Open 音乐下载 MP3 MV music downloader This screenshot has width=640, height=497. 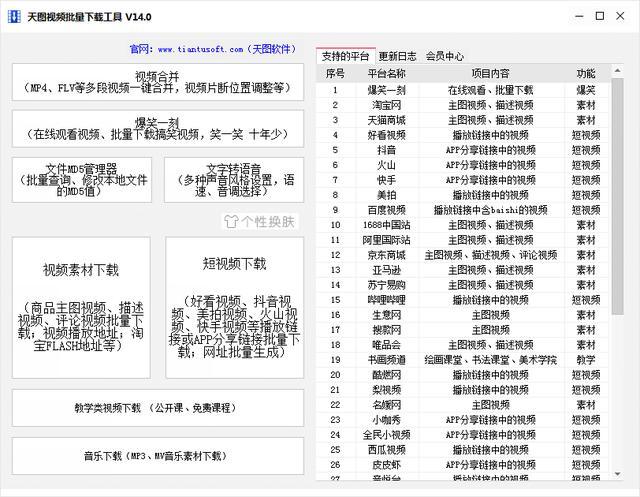click(158, 456)
